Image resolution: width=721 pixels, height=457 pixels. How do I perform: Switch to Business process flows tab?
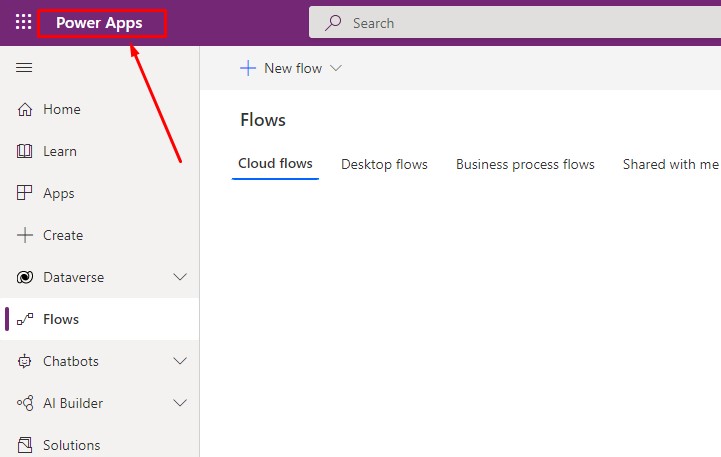tap(525, 164)
